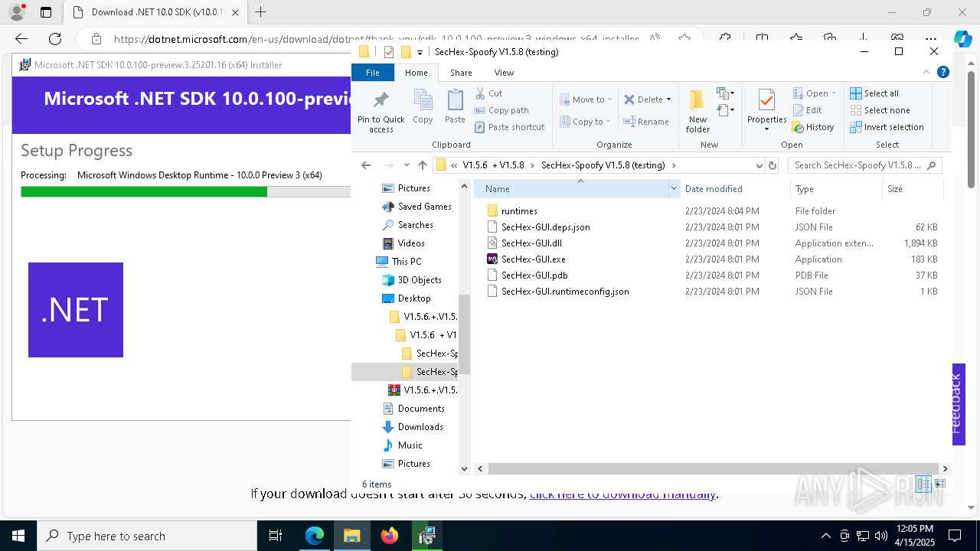Viewport: 980px width, 551px height.
Task: Click here to download manually link
Action: point(622,494)
